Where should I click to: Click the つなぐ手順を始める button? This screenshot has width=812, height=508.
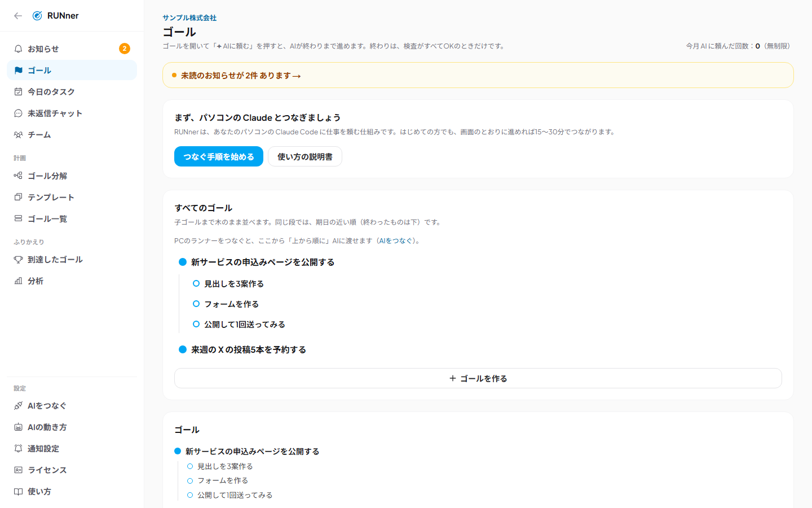click(x=219, y=156)
